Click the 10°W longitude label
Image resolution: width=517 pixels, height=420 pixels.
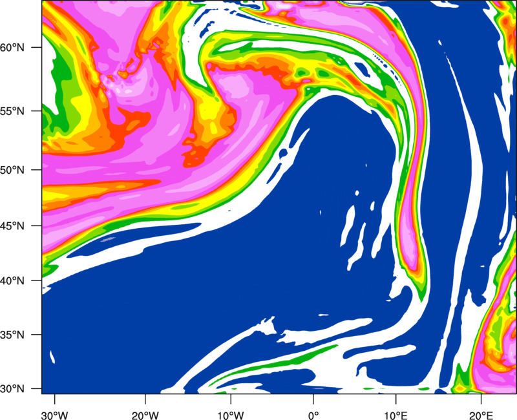231,415
